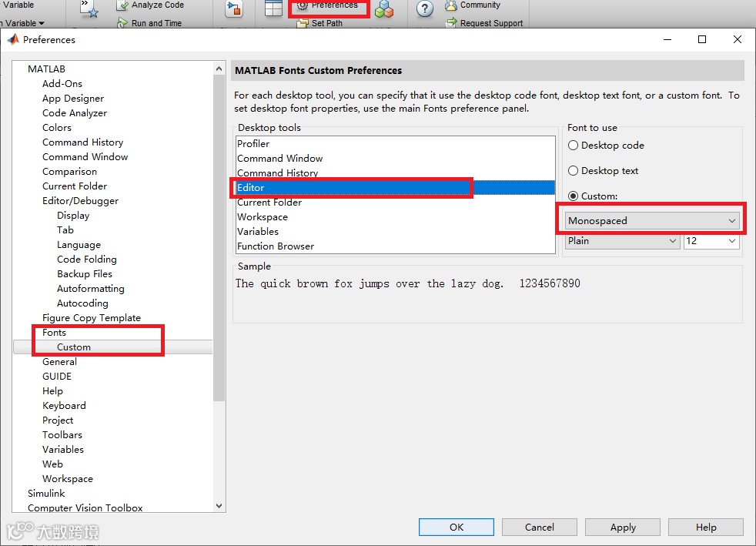
Task: Open the Toolbars preferences tree item
Action: [x=62, y=435]
